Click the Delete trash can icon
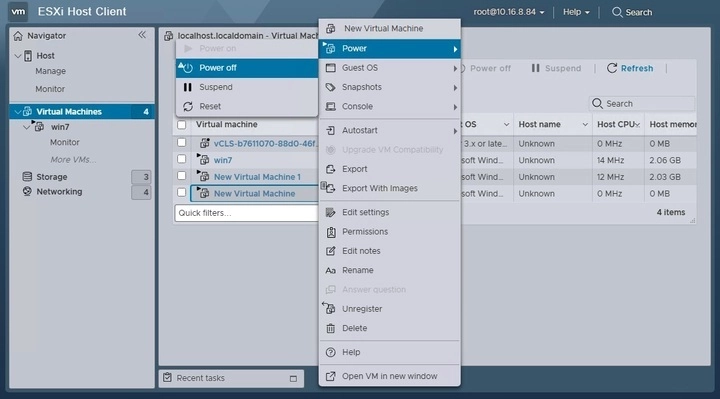Image resolution: width=720 pixels, height=399 pixels. point(331,328)
